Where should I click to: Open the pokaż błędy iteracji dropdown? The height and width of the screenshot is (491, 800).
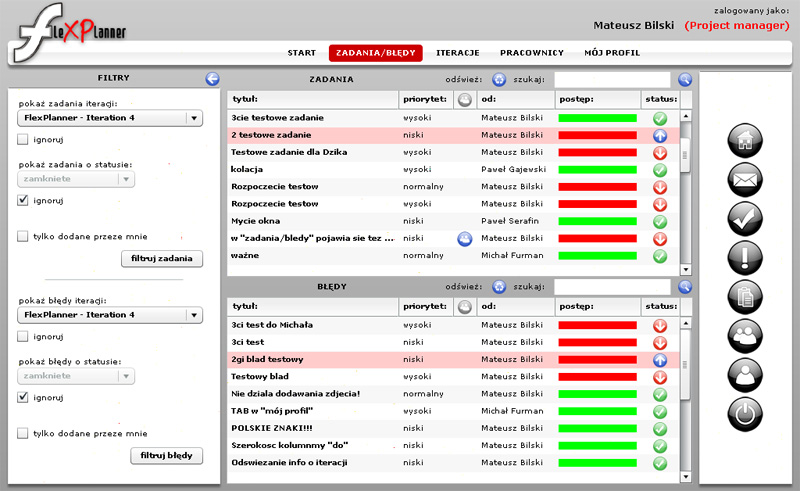point(110,315)
